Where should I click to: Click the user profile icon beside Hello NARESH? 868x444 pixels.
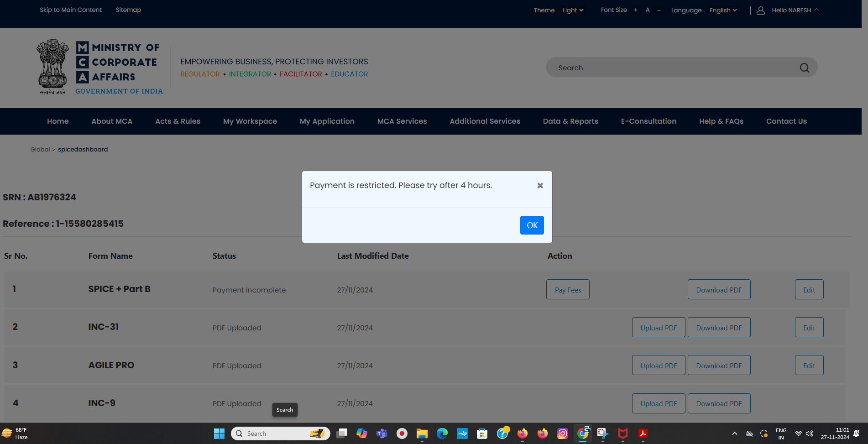pos(760,10)
